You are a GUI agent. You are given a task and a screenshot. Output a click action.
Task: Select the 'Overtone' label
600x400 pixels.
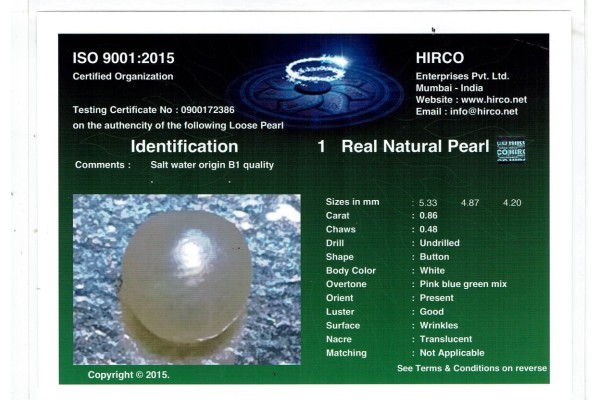click(x=346, y=284)
